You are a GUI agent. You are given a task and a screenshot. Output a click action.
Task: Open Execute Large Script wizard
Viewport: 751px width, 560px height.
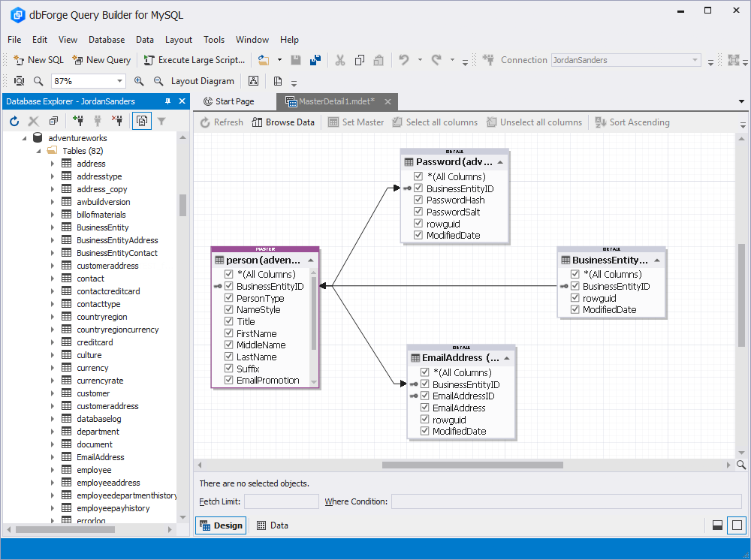195,60
